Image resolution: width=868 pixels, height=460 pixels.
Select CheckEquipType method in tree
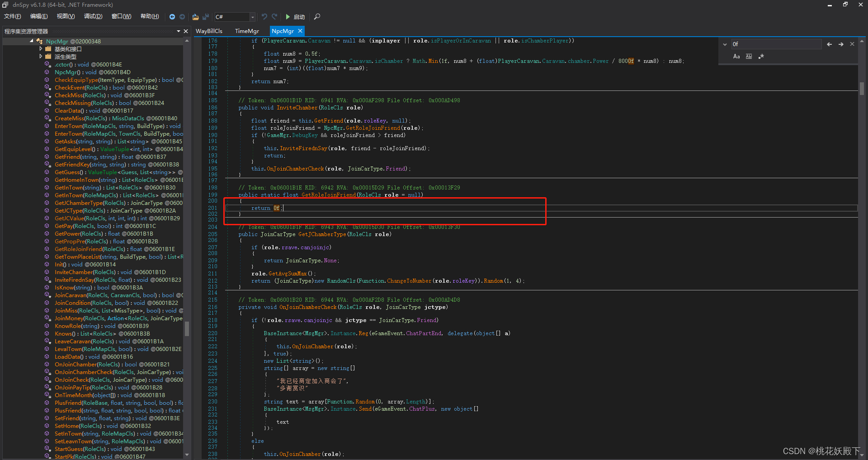(x=119, y=80)
